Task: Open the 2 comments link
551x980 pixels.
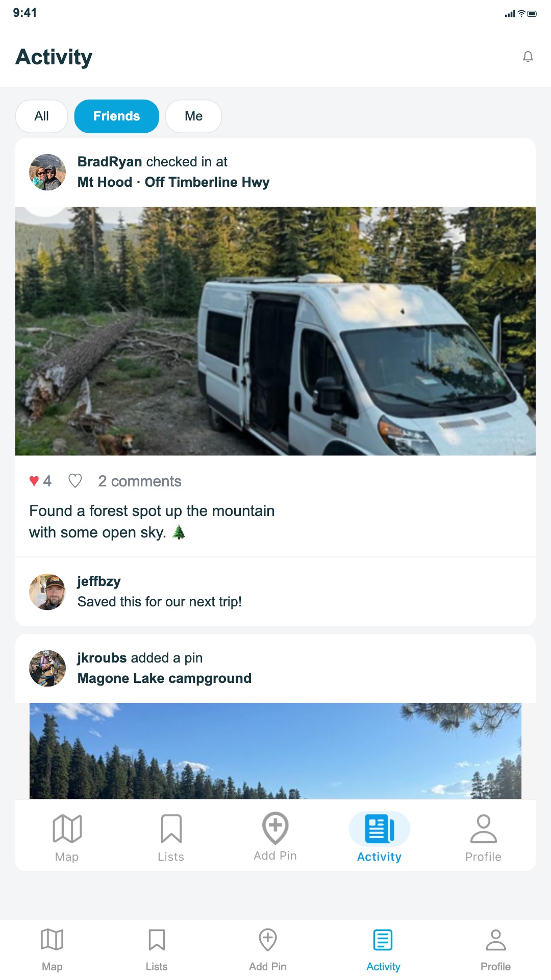Action: click(x=140, y=481)
